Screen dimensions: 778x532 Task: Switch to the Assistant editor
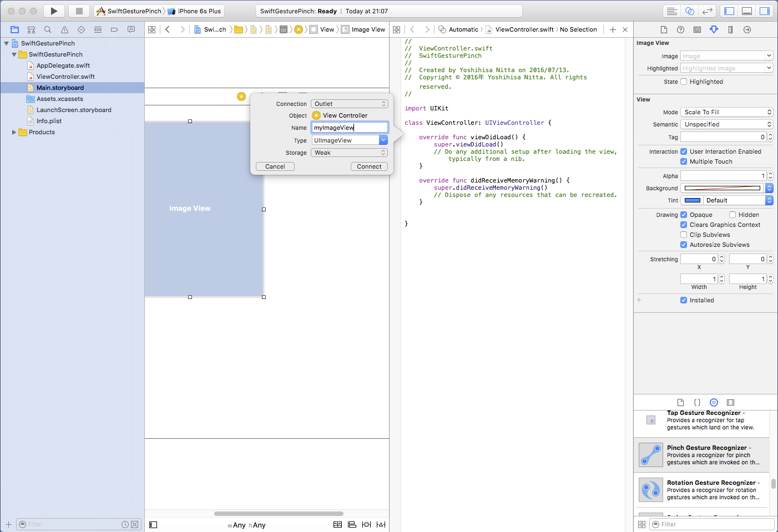[x=689, y=11]
